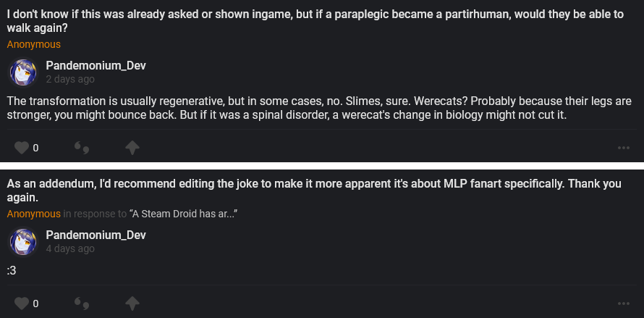Viewport: 644px width, 318px height.
Task: Like the ':3' answer post
Action: coord(21,303)
